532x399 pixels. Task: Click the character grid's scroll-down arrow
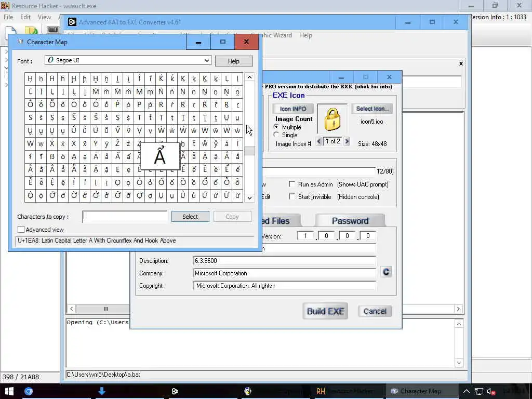(250, 198)
